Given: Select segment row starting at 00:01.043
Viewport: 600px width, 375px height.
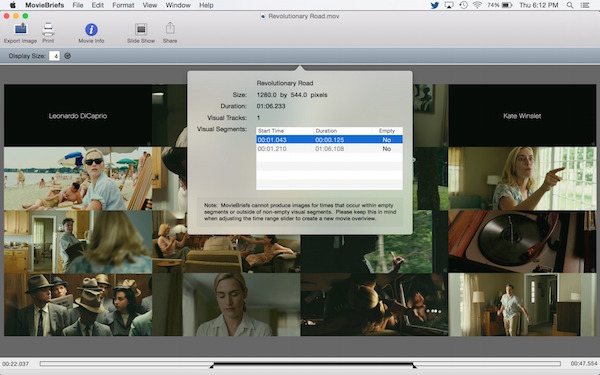Looking at the screenshot, I should (x=329, y=140).
